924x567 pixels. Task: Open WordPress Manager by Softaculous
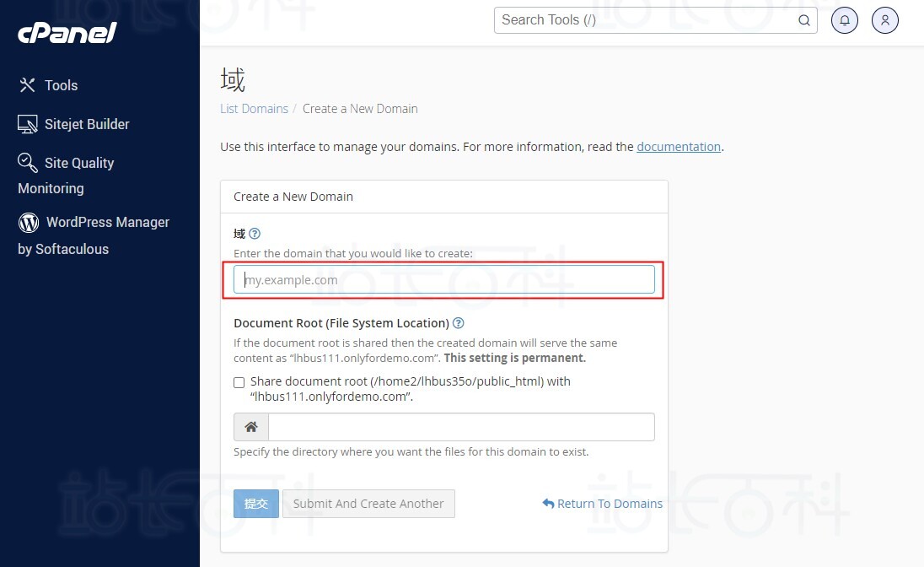coord(94,235)
